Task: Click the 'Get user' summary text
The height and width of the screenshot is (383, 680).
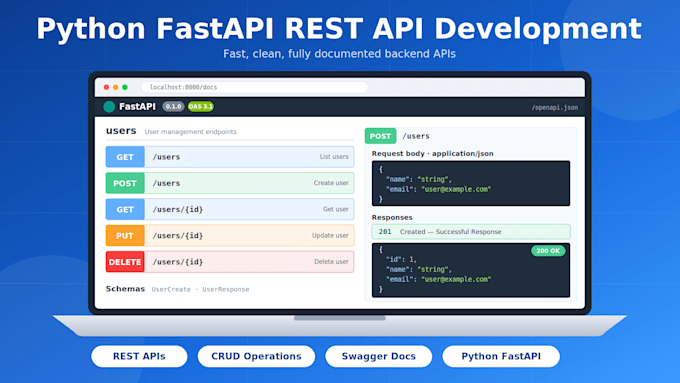Action: point(336,209)
